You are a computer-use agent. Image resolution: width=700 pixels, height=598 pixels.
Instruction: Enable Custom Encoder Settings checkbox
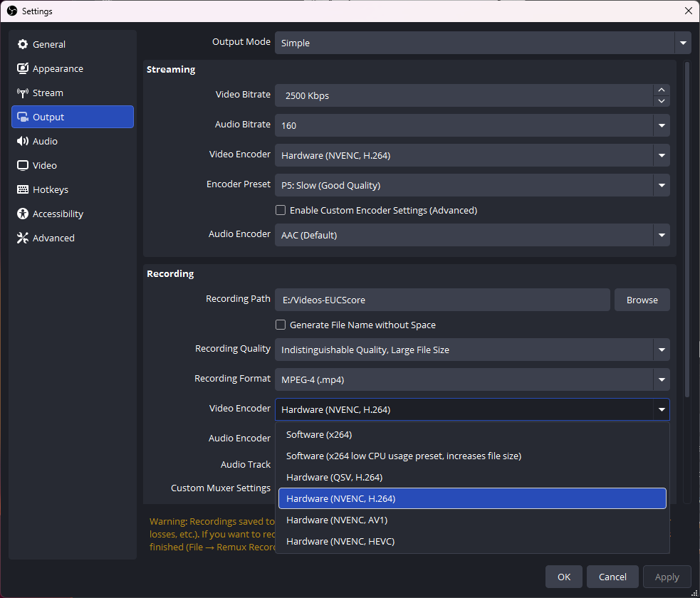pos(281,210)
